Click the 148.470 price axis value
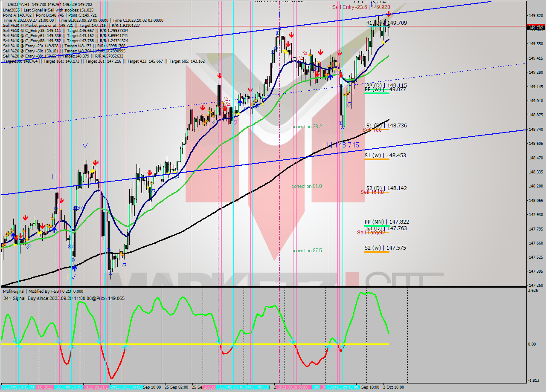This screenshot has height=392, width=546. pyautogui.click(x=536, y=158)
